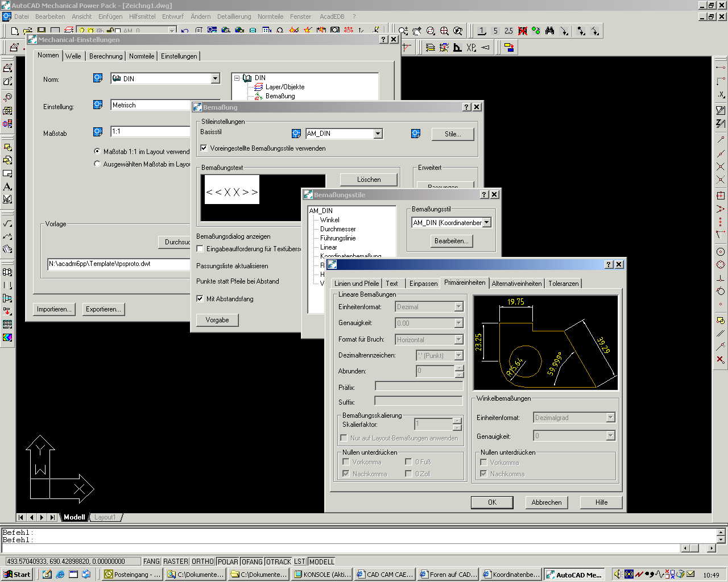Viewport: 728px width, 582px height.
Task: Click the parts list table icon
Action: (x=7, y=324)
